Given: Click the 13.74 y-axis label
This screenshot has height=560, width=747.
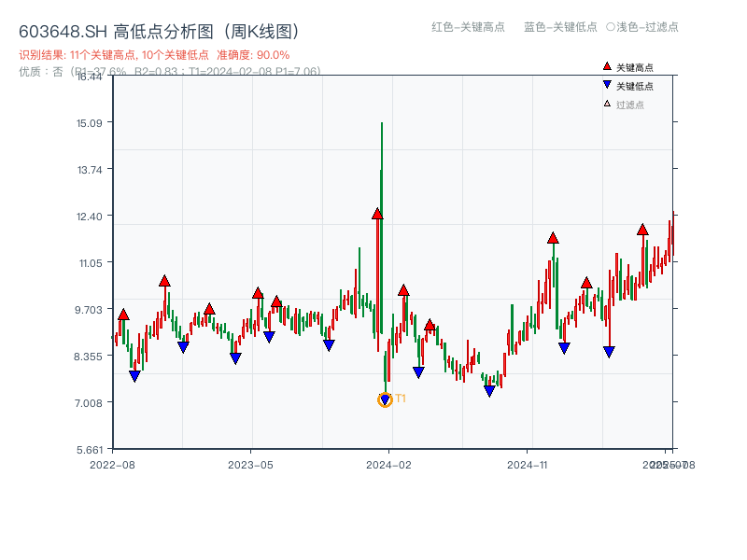Looking at the screenshot, I should click(90, 170).
